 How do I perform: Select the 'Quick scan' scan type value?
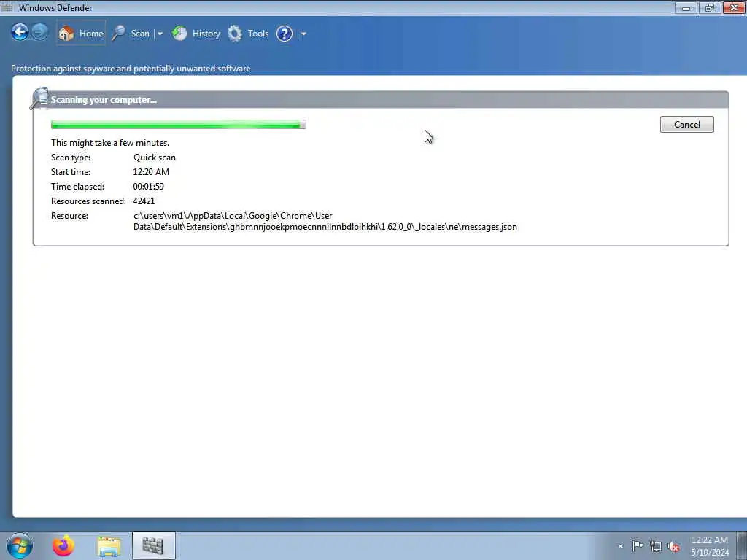pyautogui.click(x=155, y=157)
